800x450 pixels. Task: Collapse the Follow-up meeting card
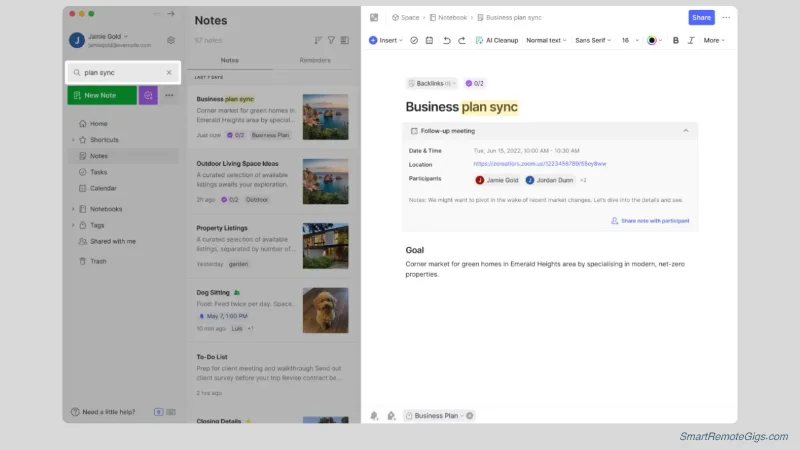coord(686,131)
